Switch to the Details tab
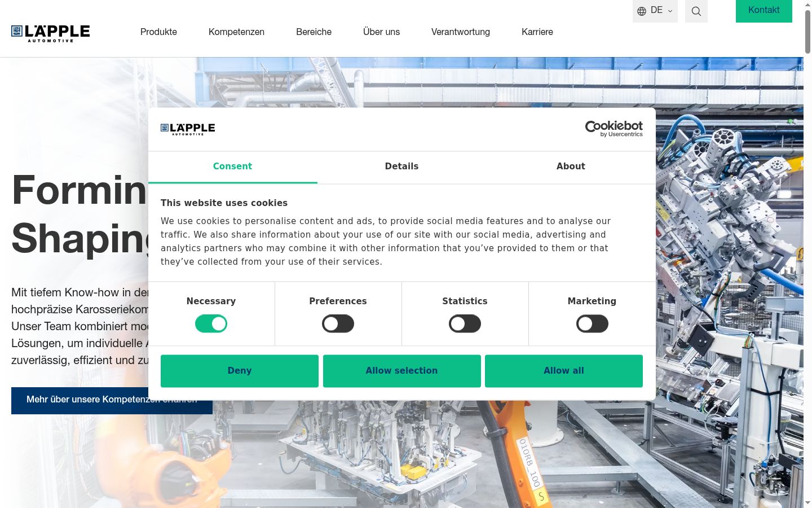This screenshot has width=812, height=508. click(x=401, y=167)
